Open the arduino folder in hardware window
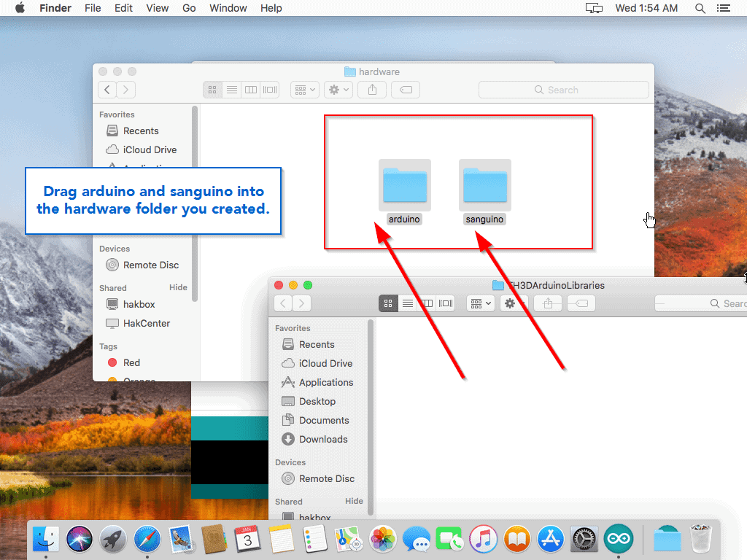This screenshot has width=747, height=560. (404, 185)
